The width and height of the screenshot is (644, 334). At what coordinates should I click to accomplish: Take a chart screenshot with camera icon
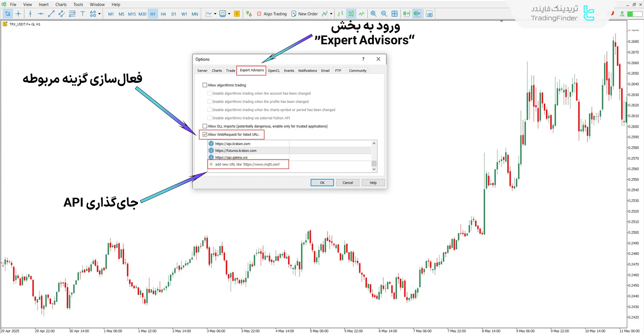[429, 14]
